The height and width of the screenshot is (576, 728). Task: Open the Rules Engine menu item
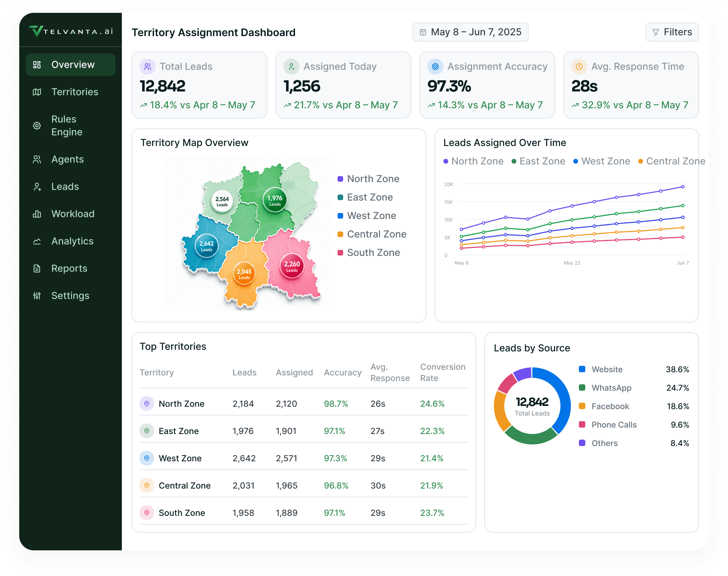click(71, 126)
